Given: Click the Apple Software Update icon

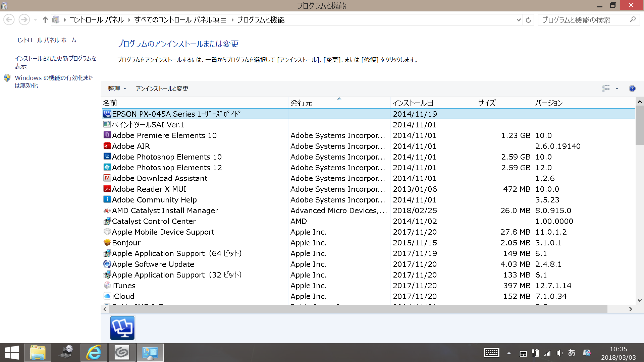Looking at the screenshot, I should (107, 264).
